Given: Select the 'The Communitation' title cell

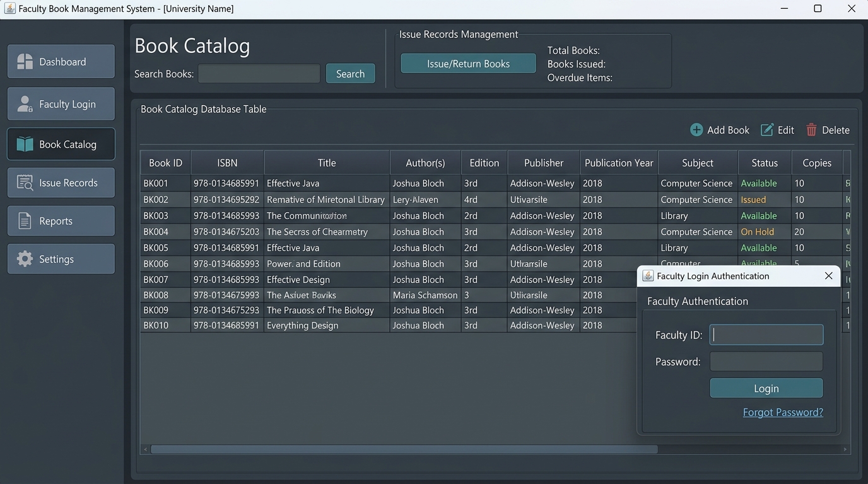Looking at the screenshot, I should pyautogui.click(x=327, y=216).
